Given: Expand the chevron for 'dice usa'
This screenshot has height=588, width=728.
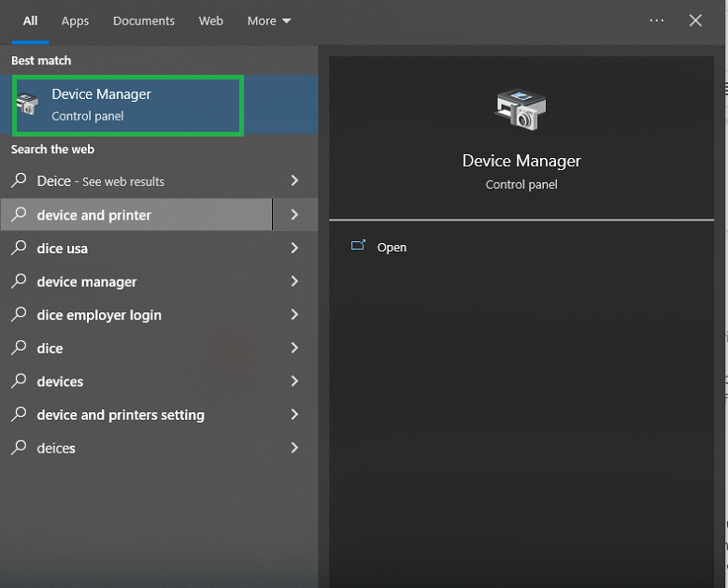Looking at the screenshot, I should pyautogui.click(x=294, y=248).
